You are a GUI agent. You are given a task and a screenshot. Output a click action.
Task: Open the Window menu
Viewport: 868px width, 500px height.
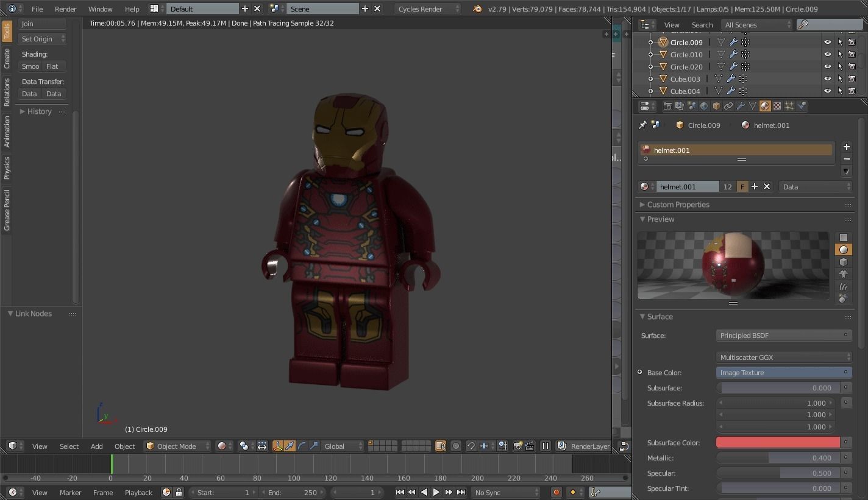(x=100, y=9)
